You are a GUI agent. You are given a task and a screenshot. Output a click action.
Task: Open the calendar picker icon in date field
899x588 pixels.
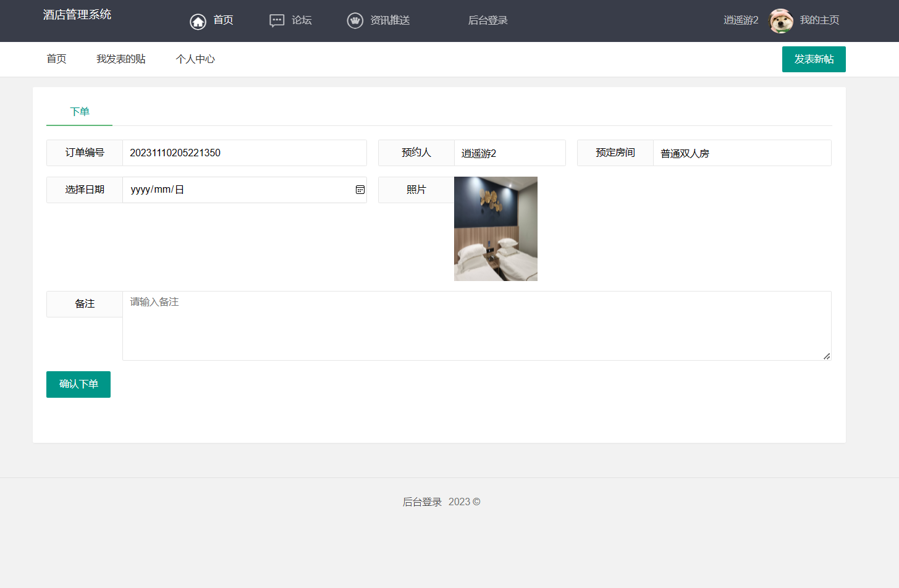coord(360,190)
